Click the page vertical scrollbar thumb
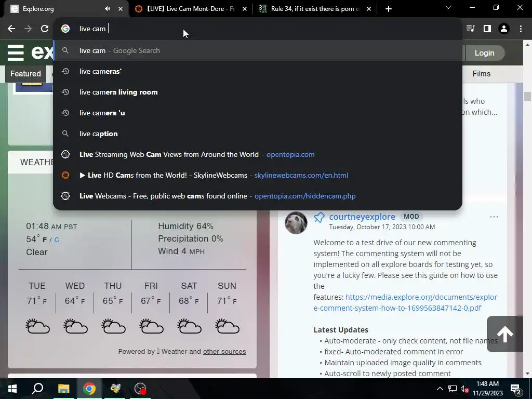 pyautogui.click(x=527, y=96)
